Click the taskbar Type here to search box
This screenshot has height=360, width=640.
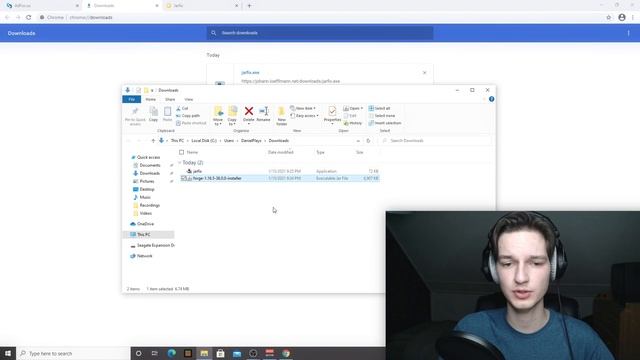[73, 353]
